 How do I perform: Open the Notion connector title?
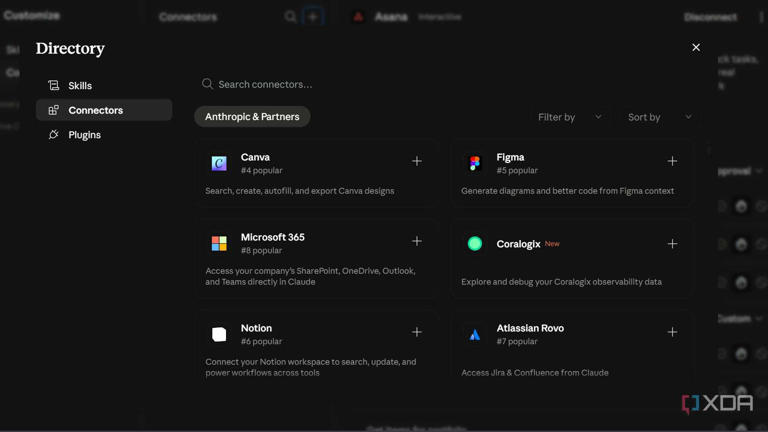tap(256, 328)
